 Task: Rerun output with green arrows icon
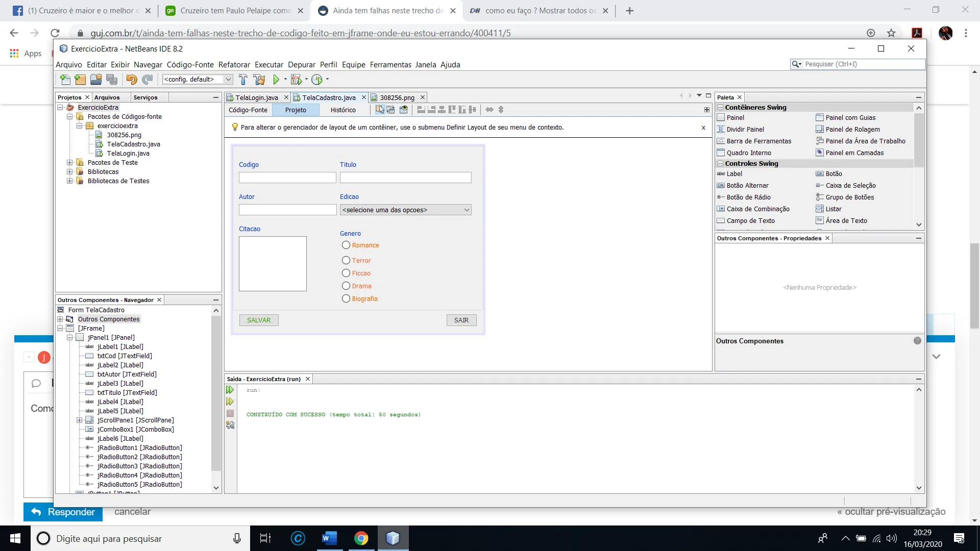click(x=230, y=390)
